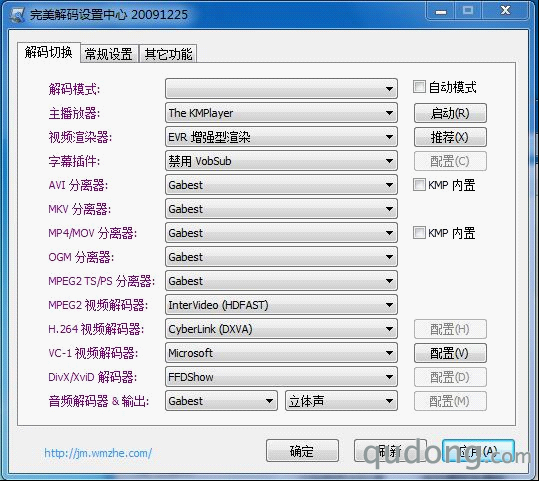This screenshot has height=481, width=539.
Task: Tick KMP 内置 checkbox beside MP4/MOV 分离器
Action: (x=419, y=233)
